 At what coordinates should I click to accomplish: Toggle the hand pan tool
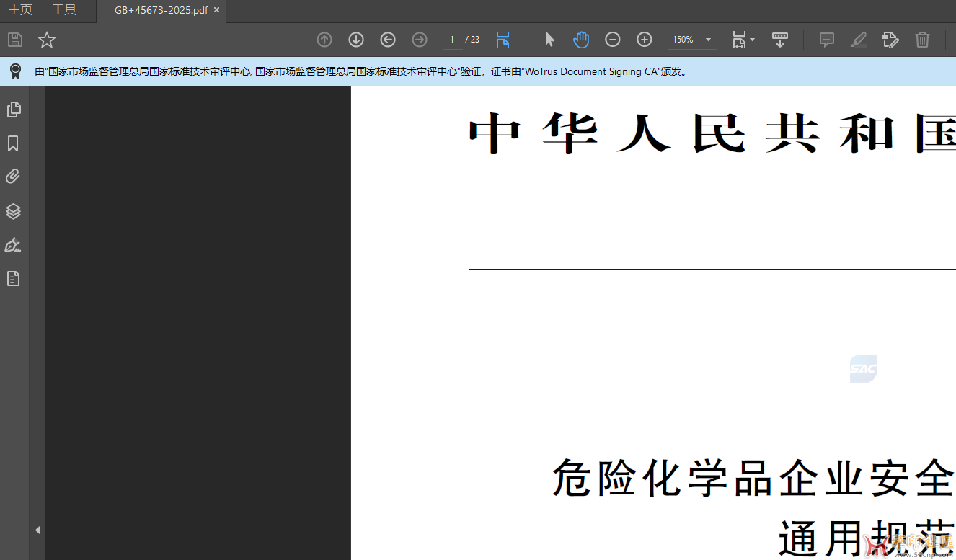click(581, 40)
